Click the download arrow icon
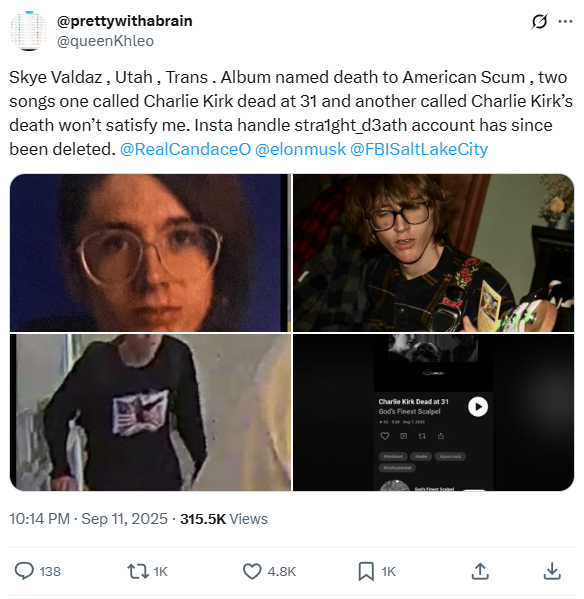The height and width of the screenshot is (599, 584). pyautogui.click(x=552, y=571)
